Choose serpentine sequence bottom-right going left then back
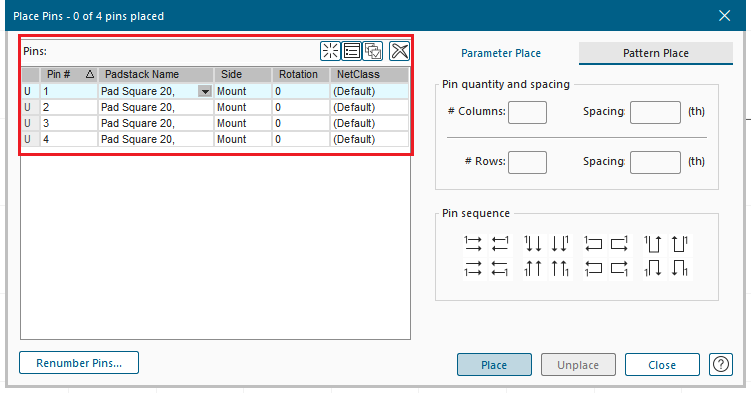 click(x=619, y=269)
